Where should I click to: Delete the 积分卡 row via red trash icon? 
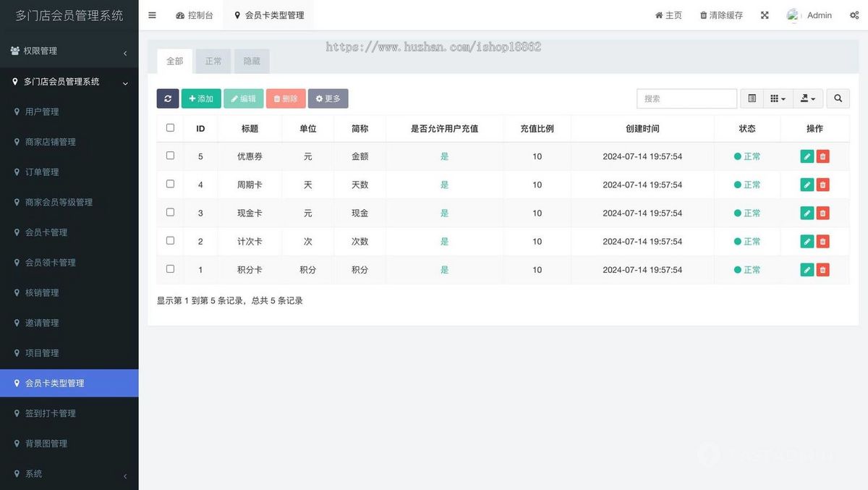click(x=822, y=269)
